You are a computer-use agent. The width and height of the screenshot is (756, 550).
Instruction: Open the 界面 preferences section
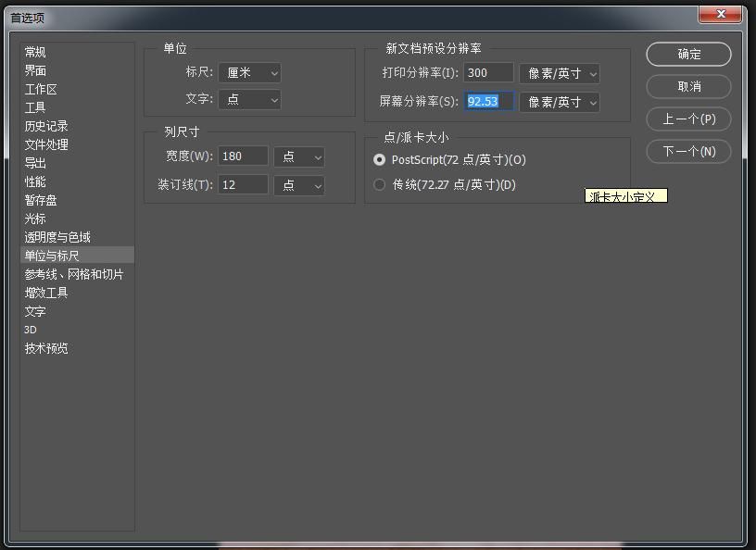(x=34, y=70)
